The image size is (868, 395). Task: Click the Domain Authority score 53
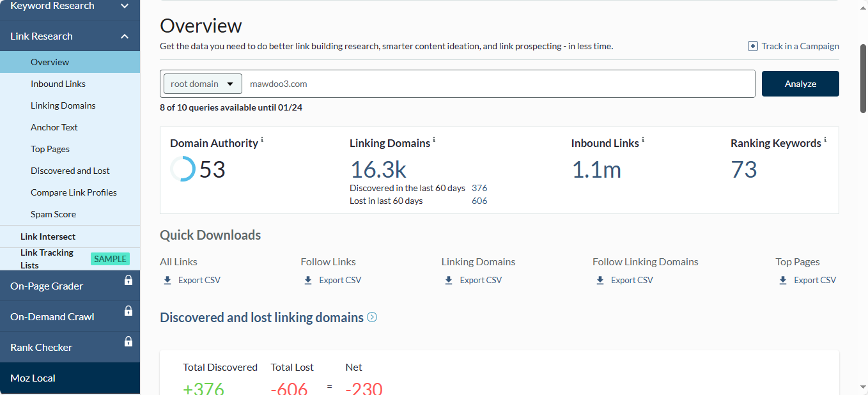(x=212, y=169)
